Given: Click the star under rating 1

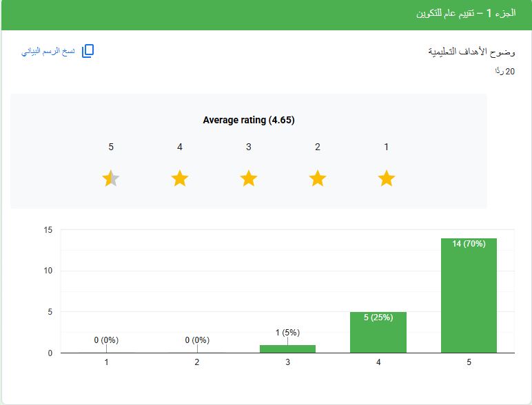Looking at the screenshot, I should click(x=387, y=179).
